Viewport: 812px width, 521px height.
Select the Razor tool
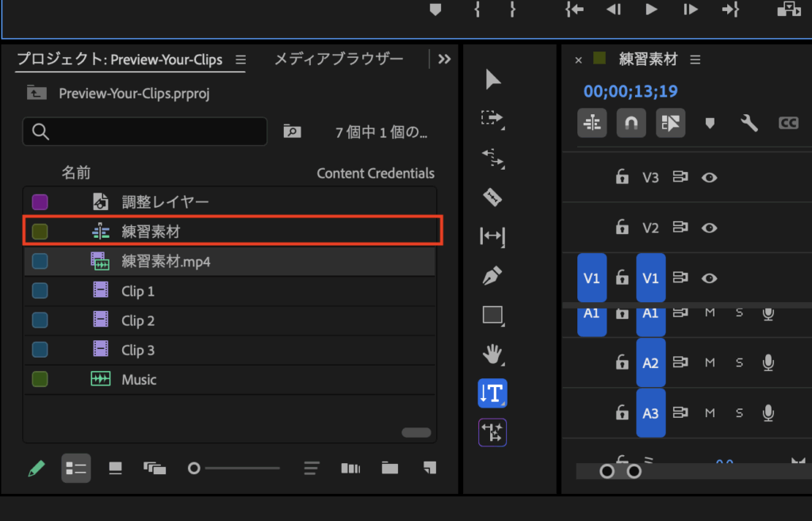pos(492,197)
